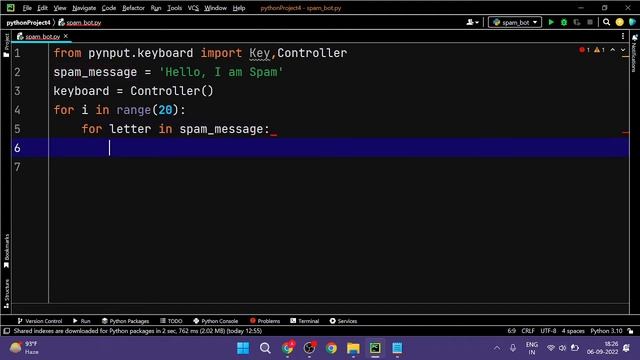Switch to PyCharm taskbar icon
The width and height of the screenshot is (640, 360).
click(x=375, y=348)
